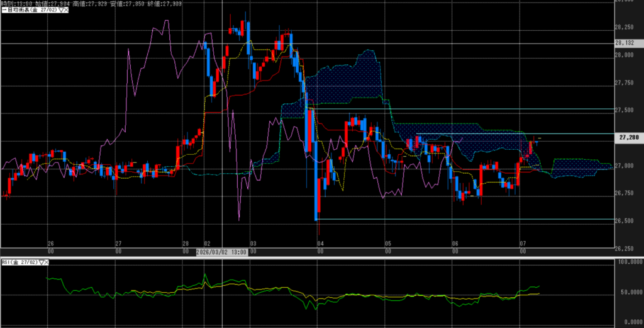Click the 27,750 price axis label
The width and height of the screenshot is (644, 328).
(x=627, y=82)
